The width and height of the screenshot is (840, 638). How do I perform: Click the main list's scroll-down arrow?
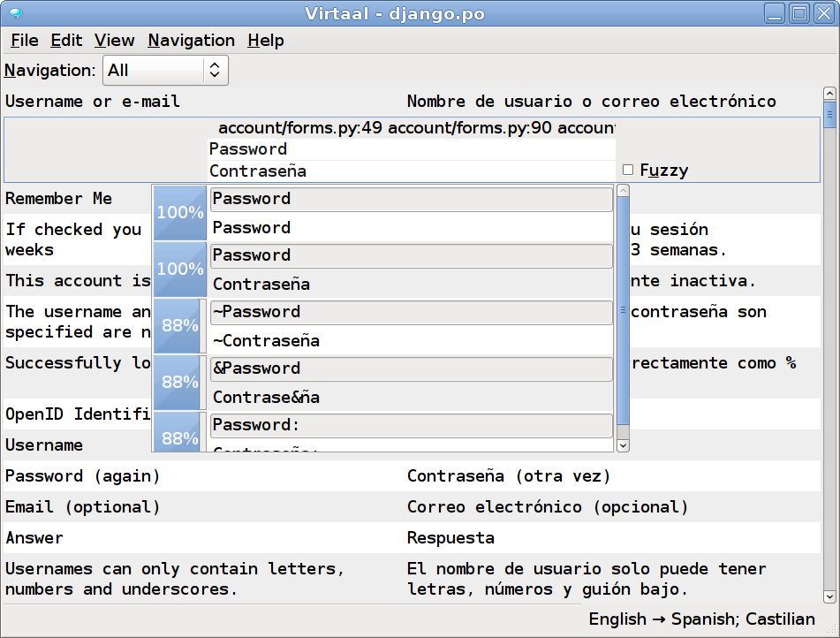(829, 596)
